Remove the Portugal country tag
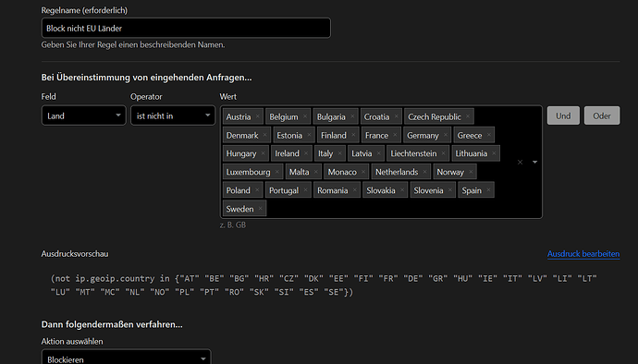Screen dimensions: 638x364 coord(305,190)
